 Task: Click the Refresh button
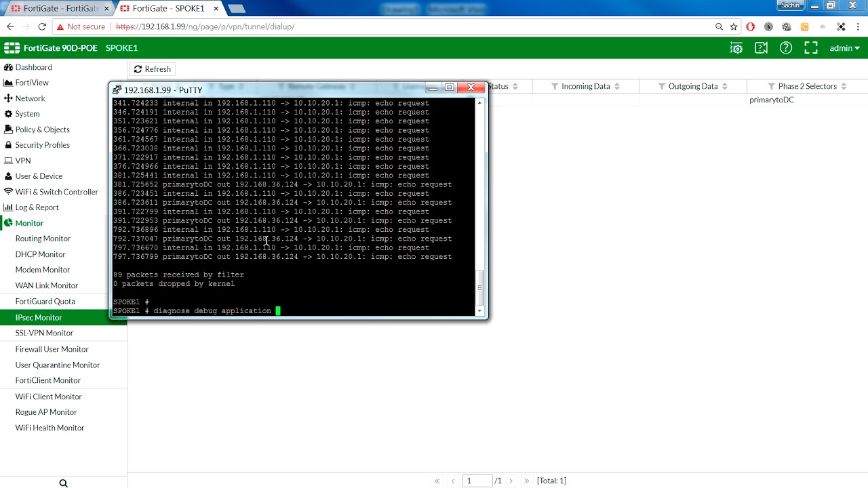click(153, 69)
